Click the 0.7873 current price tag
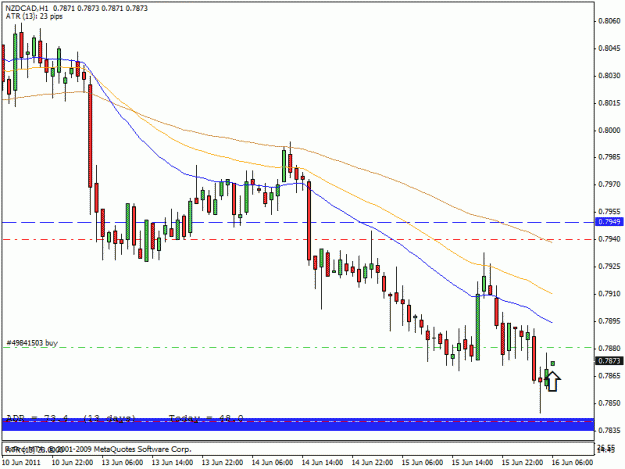The height and width of the screenshot is (469, 625). (608, 361)
